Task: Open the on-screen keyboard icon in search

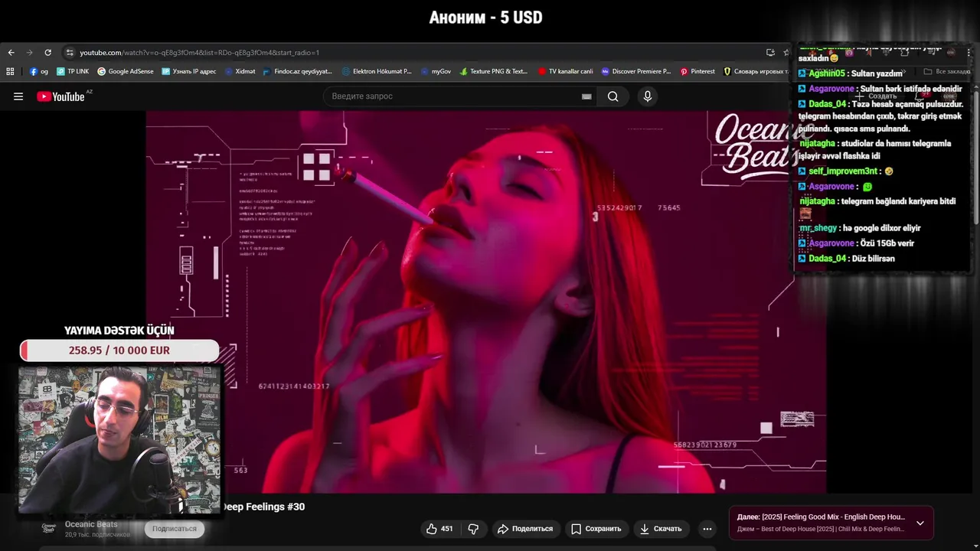Action: coord(586,96)
